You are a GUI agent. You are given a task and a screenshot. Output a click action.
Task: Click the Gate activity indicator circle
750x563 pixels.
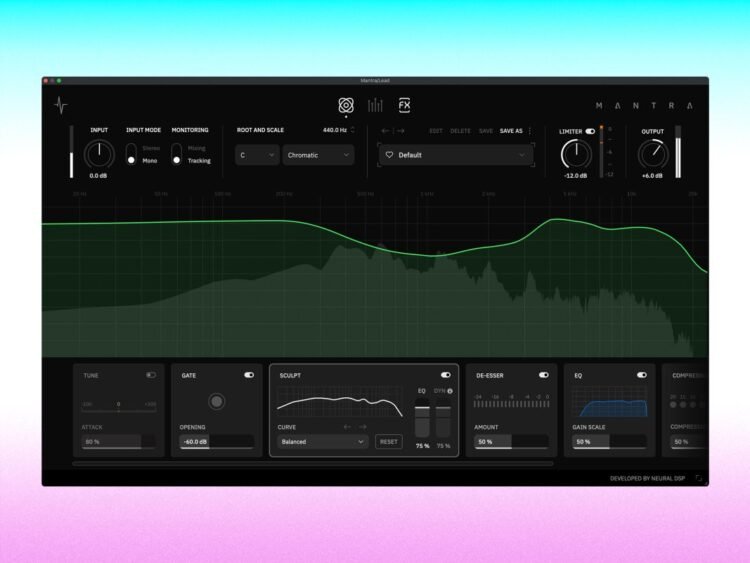(217, 401)
